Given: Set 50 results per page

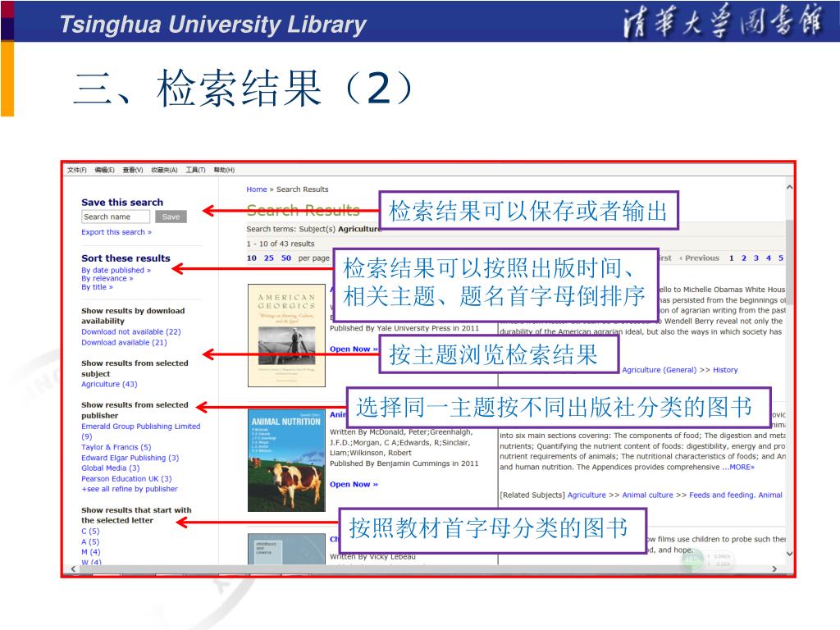Looking at the screenshot, I should coord(286,258).
